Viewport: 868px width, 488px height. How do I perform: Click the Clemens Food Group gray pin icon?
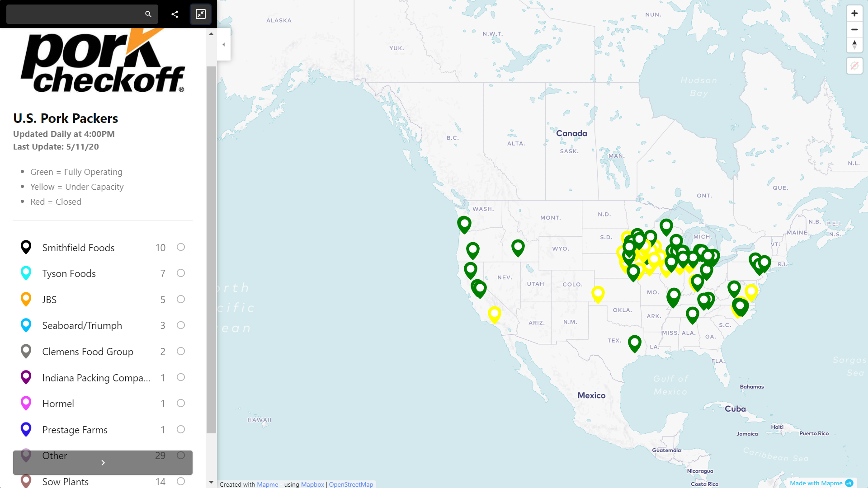26,351
